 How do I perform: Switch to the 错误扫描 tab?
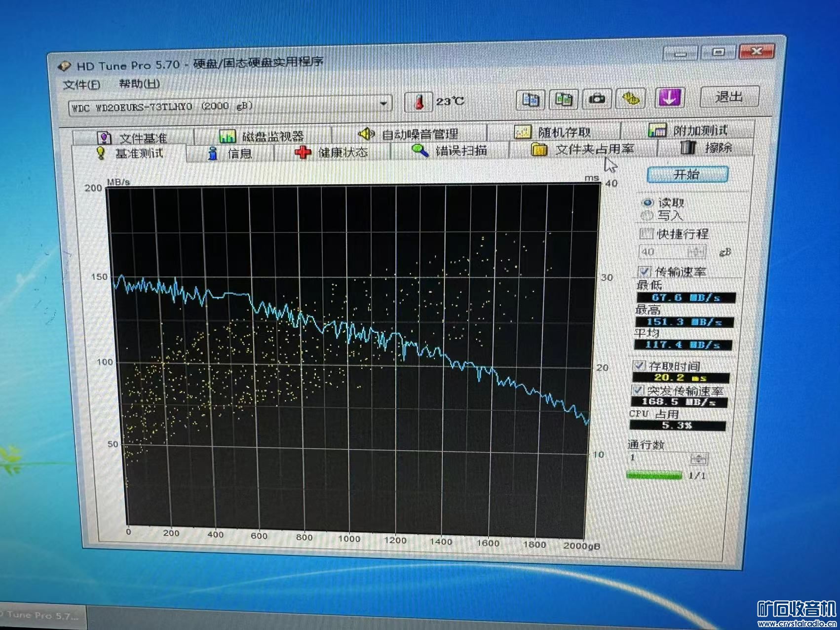(x=450, y=150)
